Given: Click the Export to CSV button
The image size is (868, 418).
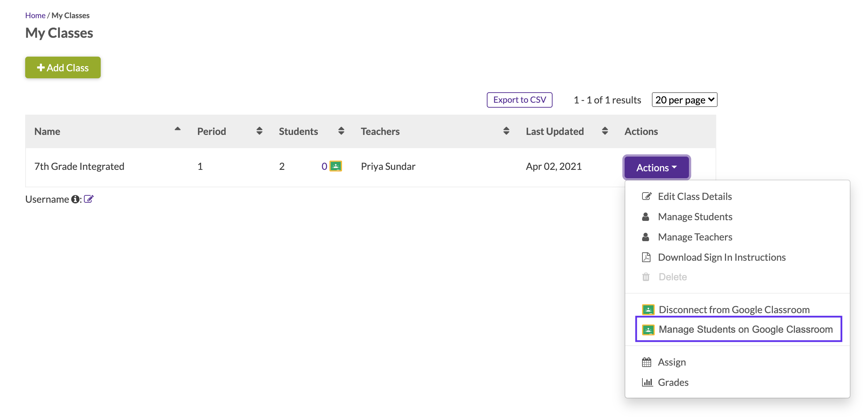Looking at the screenshot, I should pos(519,100).
